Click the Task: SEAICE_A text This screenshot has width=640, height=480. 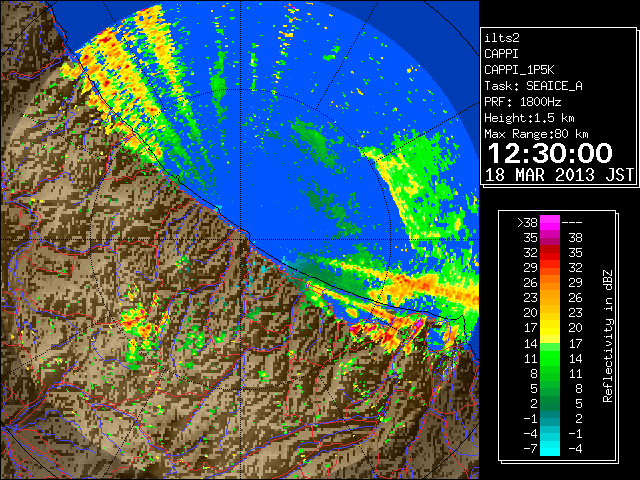coord(533,86)
